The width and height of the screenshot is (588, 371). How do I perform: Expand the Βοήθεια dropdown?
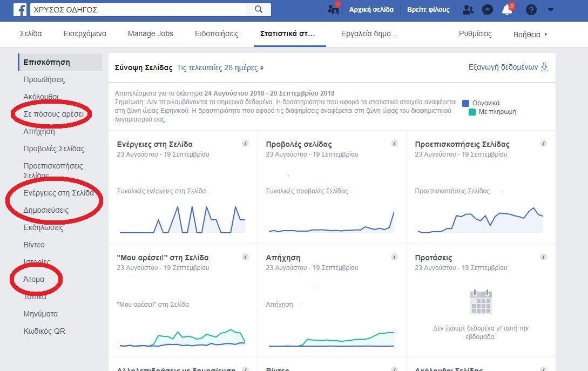coord(530,35)
